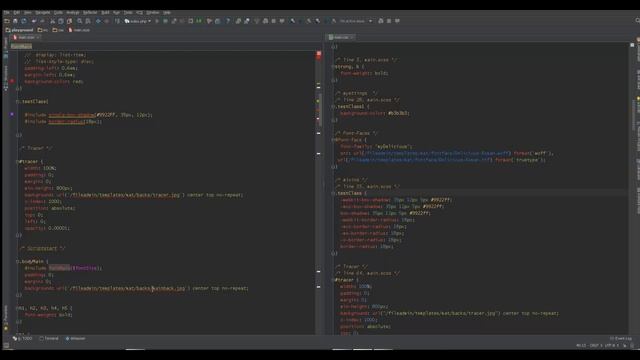Click the border-radius mixin name in left editor
The height and width of the screenshot is (360, 640).
(x=67, y=122)
